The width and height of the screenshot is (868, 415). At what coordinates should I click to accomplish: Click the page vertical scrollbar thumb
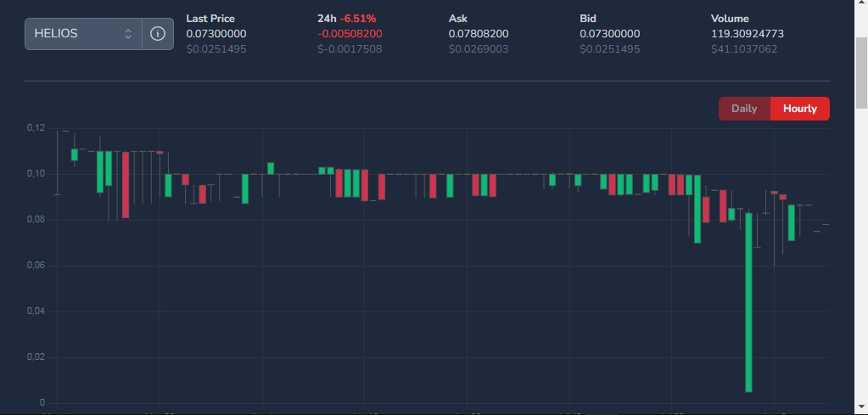pos(861,72)
